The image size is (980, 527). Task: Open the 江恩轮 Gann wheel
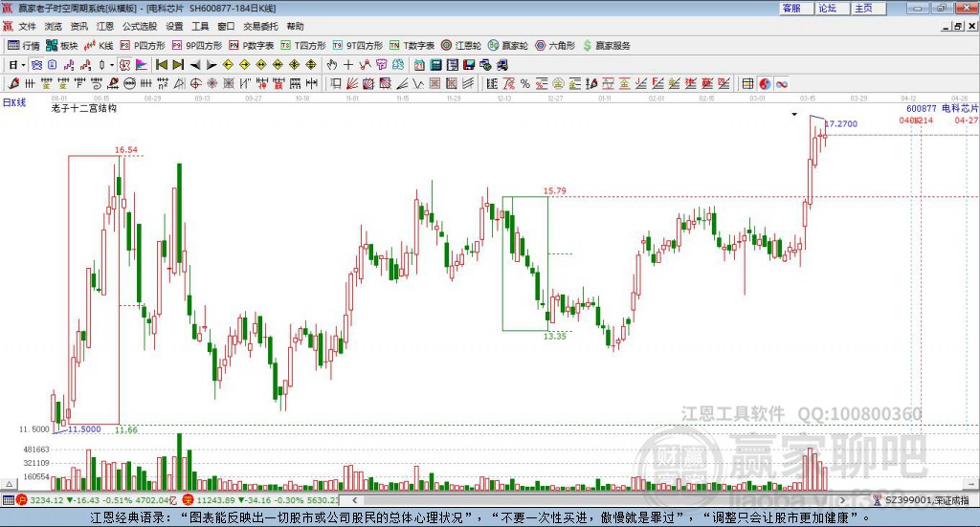[x=461, y=46]
